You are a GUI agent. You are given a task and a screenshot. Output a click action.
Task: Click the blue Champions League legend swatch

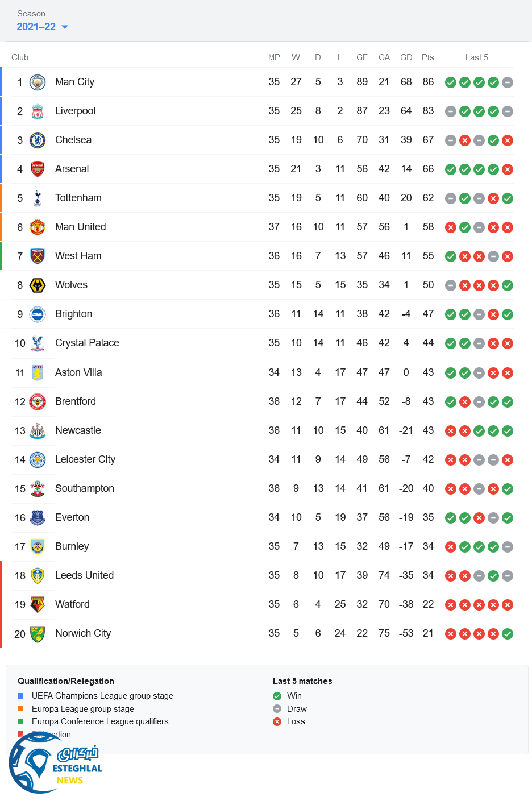pyautogui.click(x=20, y=696)
